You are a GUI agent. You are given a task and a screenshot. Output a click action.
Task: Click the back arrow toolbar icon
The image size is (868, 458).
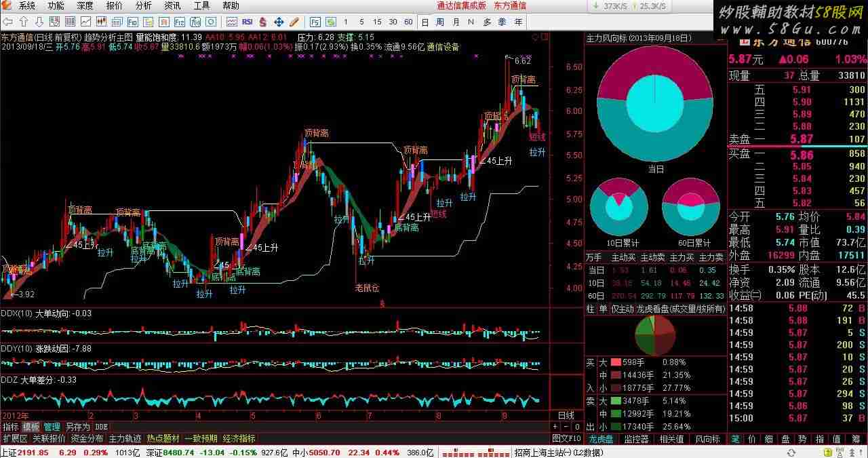[7, 22]
